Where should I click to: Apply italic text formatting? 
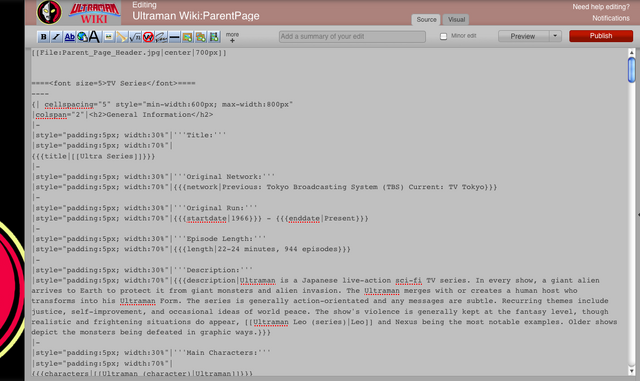coord(56,37)
